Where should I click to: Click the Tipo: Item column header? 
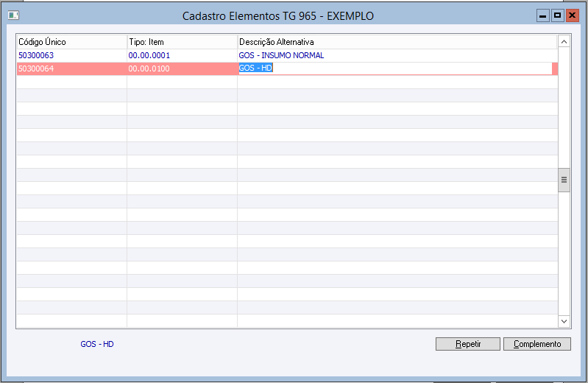click(182, 42)
